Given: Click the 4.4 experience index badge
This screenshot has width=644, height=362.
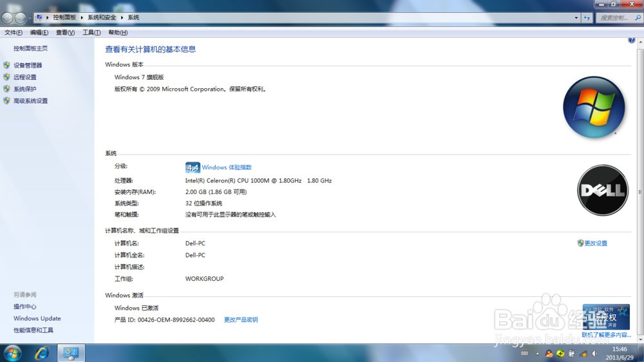Looking at the screenshot, I should [192, 167].
